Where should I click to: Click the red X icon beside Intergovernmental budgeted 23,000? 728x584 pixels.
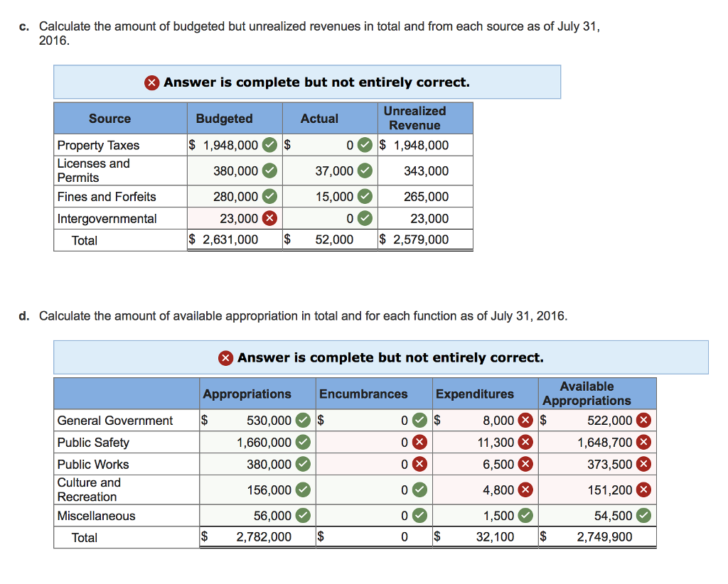(269, 218)
